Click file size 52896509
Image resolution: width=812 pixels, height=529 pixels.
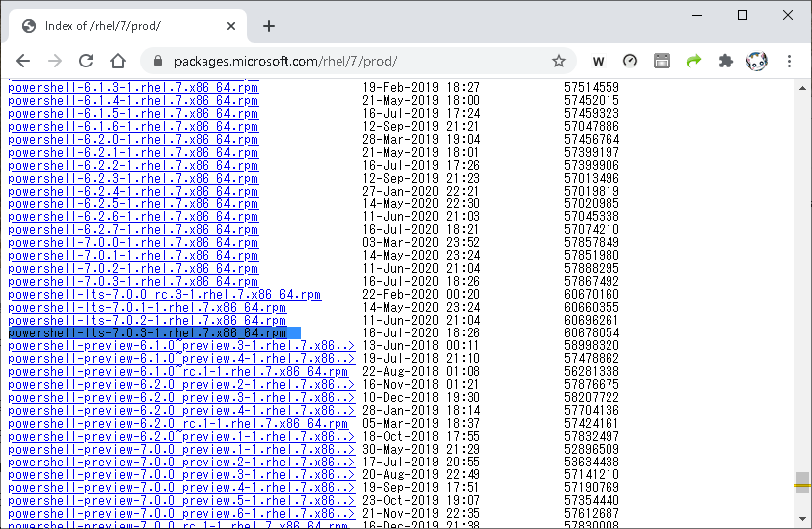pos(592,450)
